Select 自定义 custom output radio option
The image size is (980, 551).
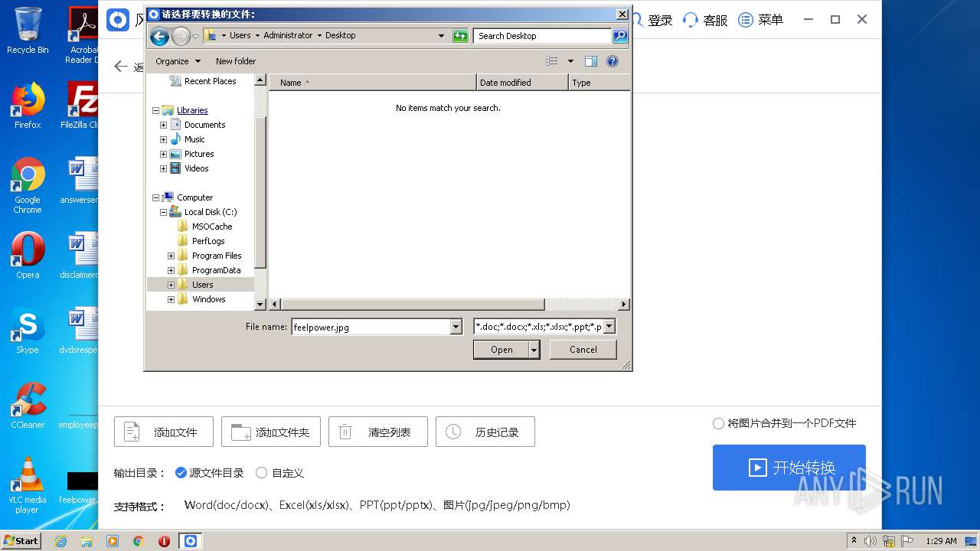click(x=261, y=473)
